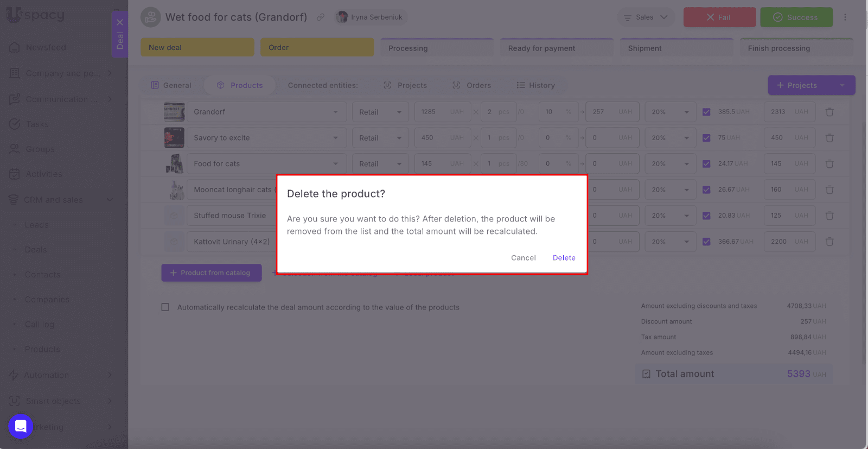The image size is (868, 449).
Task: Select the Processing pipeline stage
Action: tap(437, 48)
